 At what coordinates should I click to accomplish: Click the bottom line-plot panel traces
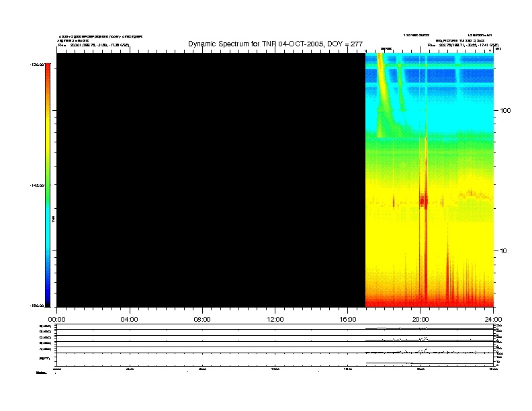[275, 345]
